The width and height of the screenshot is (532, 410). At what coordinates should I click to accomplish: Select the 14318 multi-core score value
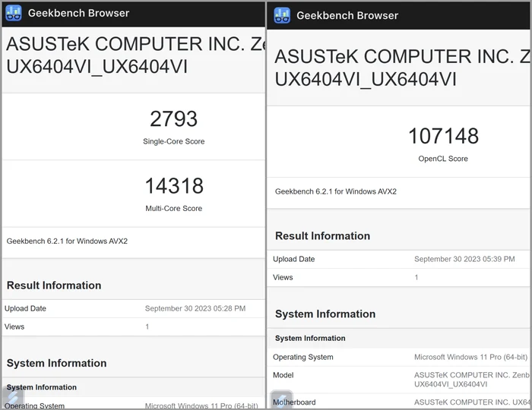pyautogui.click(x=174, y=186)
